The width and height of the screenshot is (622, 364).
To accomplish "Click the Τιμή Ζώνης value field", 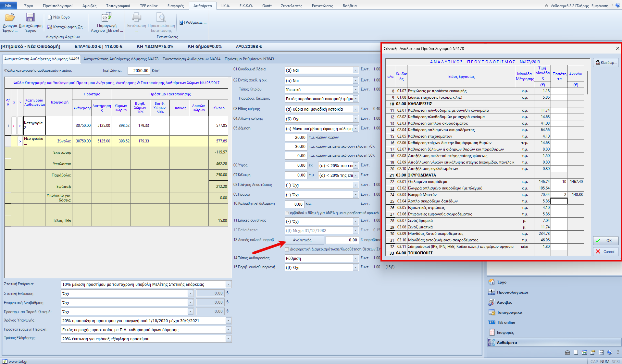I will coord(139,71).
